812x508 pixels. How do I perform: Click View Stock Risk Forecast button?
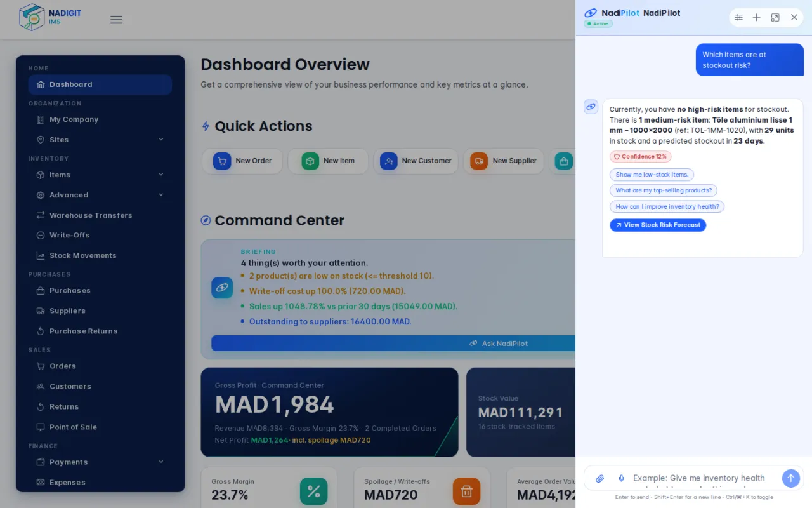658,225
